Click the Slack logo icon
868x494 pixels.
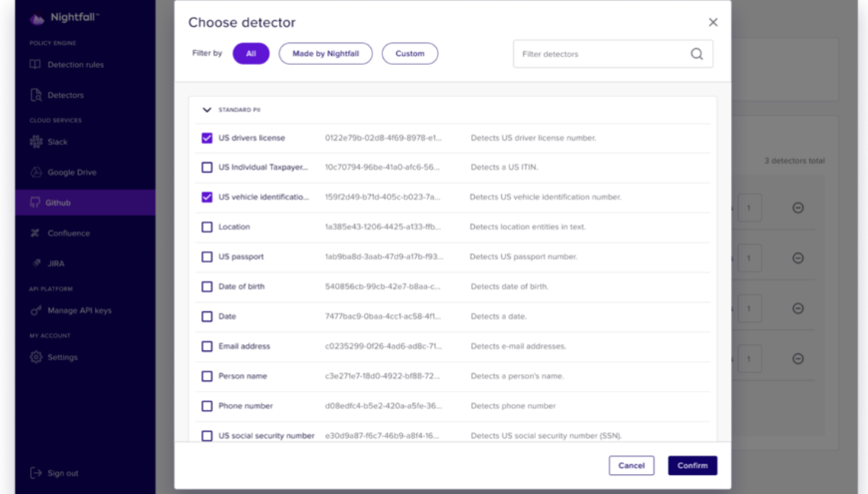point(36,142)
